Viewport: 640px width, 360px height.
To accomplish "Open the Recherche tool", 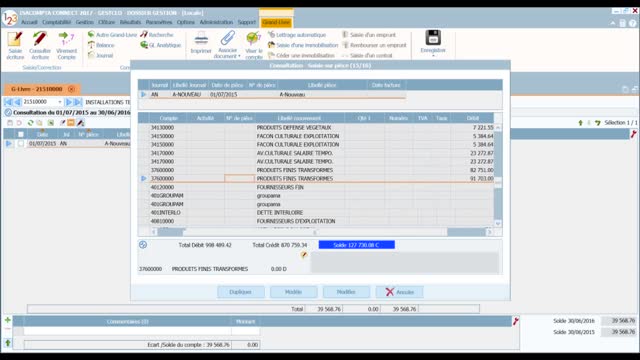I will tap(157, 35).
